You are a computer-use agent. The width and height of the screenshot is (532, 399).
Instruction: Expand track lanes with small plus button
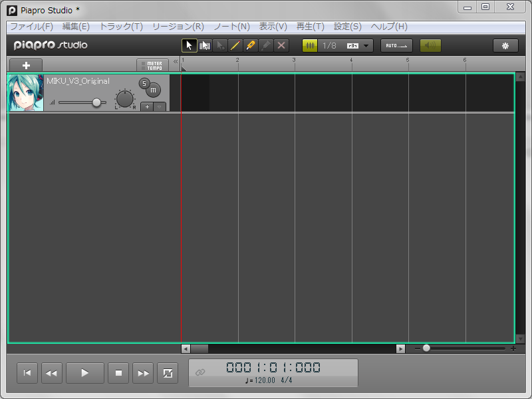148,106
